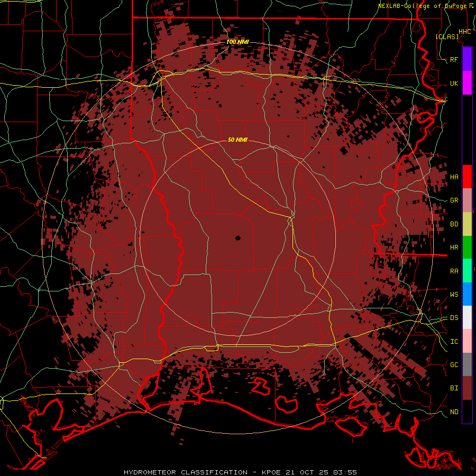Click the WS legend label

click(454, 295)
